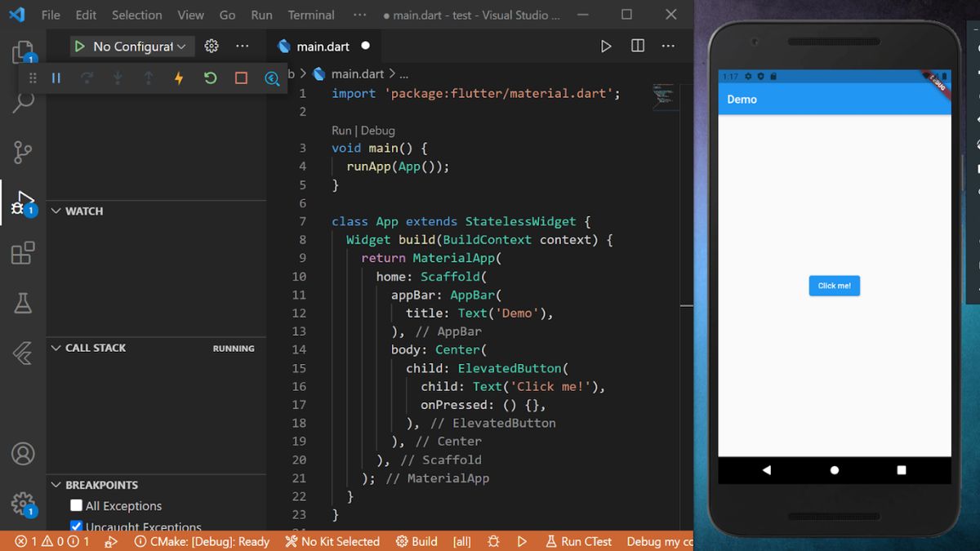Pause the debug session
Image resolution: width=980 pixels, height=551 pixels.
click(56, 78)
